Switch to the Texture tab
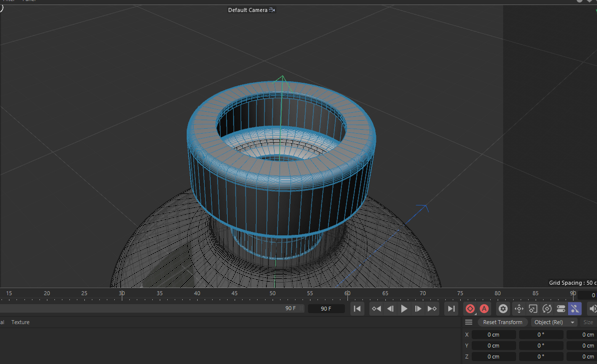The image size is (597, 364). [x=20, y=322]
